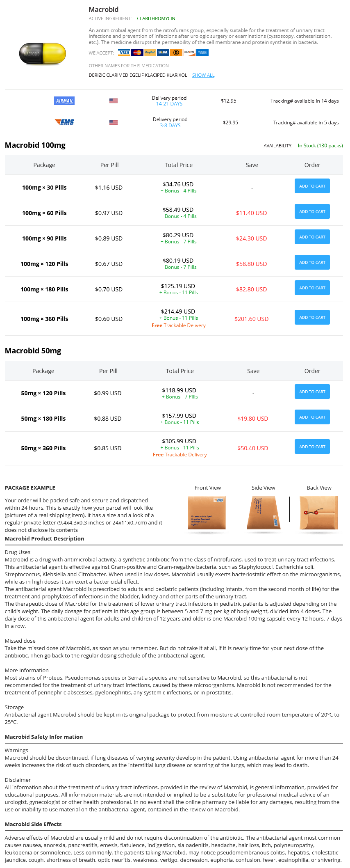Screen dimensions: 350x868
Task: Click the EMS shipping logo
Action: click(x=64, y=122)
